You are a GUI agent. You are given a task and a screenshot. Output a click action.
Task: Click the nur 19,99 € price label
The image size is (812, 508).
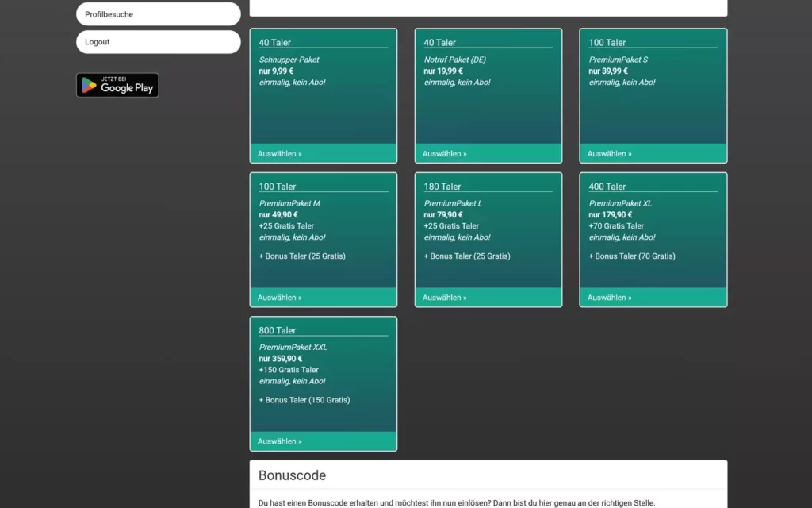point(441,71)
